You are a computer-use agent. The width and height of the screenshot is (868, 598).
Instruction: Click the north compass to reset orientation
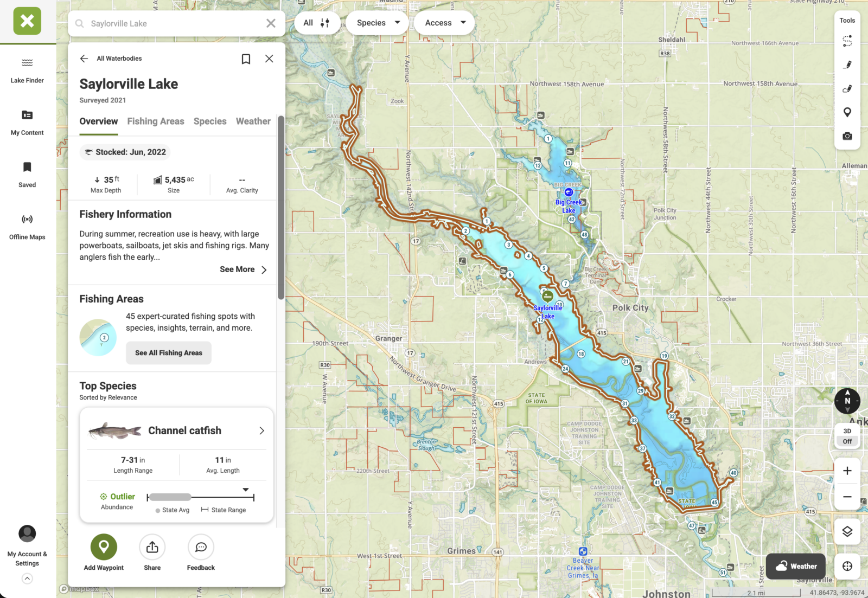847,401
